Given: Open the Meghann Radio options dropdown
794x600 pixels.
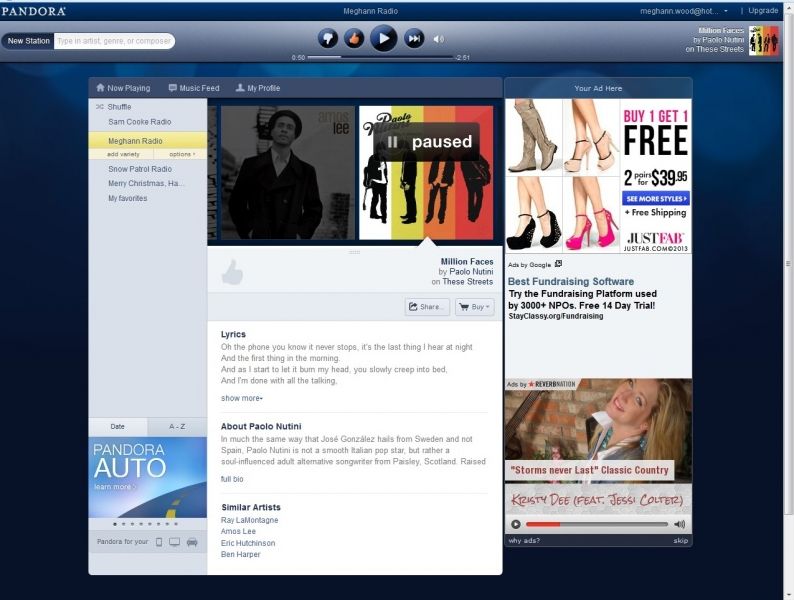Looking at the screenshot, I should [x=181, y=154].
